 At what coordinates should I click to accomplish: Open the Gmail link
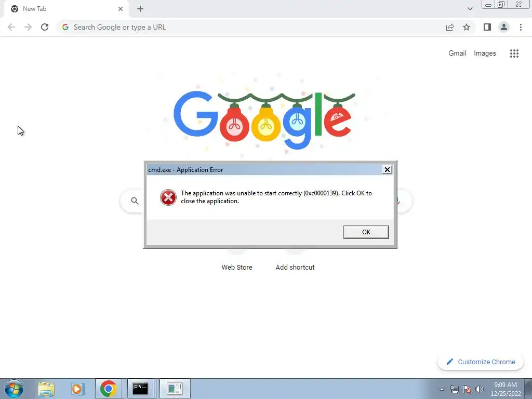[457, 54]
